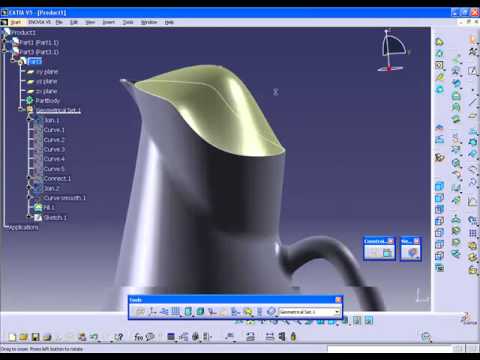Expand the Sketch.1 tree node
The width and height of the screenshot is (480, 360).
tap(29, 217)
